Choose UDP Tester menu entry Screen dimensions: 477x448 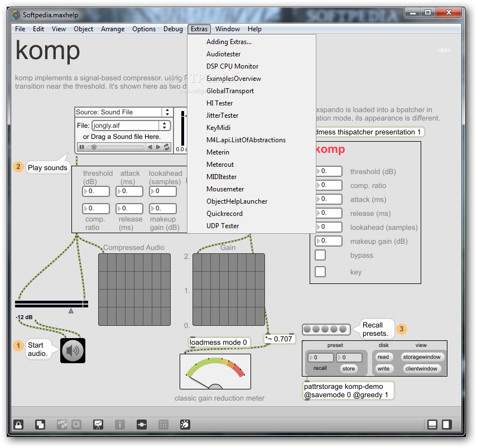pyautogui.click(x=251, y=226)
